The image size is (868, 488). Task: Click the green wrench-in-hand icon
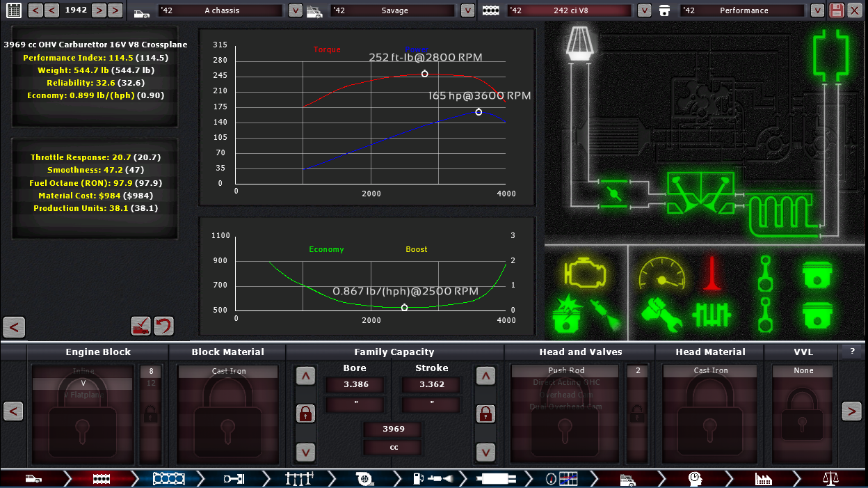coord(661,314)
